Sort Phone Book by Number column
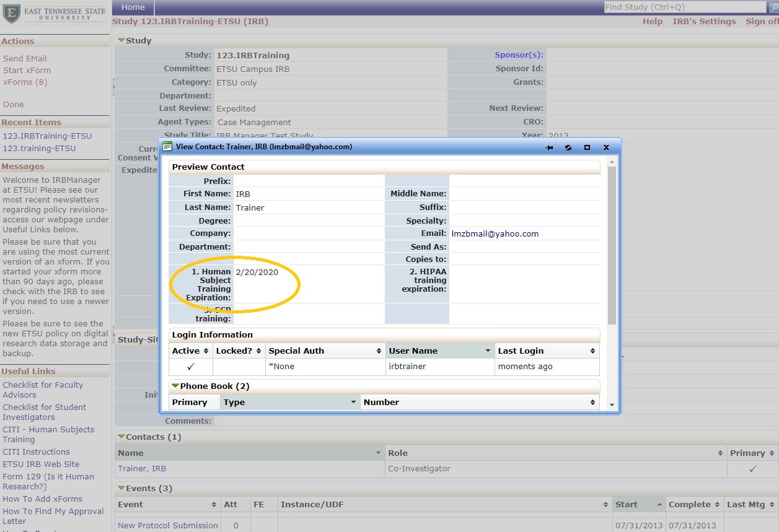 click(592, 403)
